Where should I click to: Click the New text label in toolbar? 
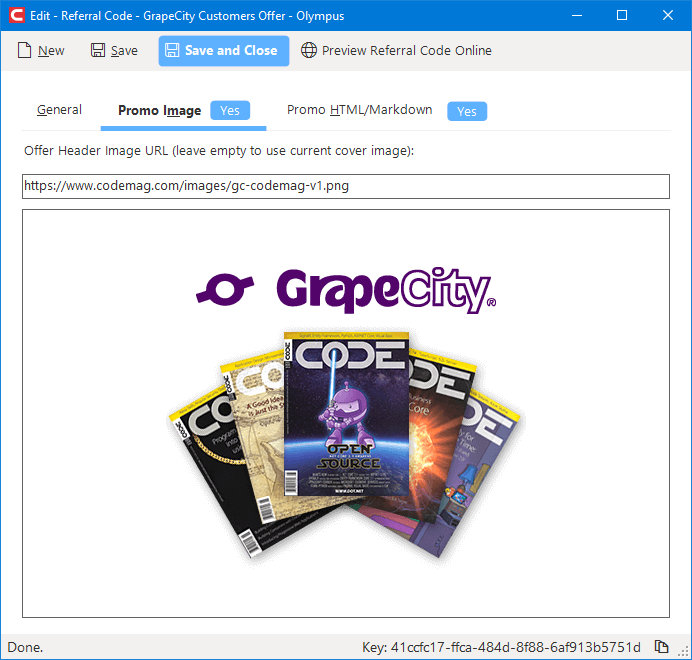pos(51,51)
